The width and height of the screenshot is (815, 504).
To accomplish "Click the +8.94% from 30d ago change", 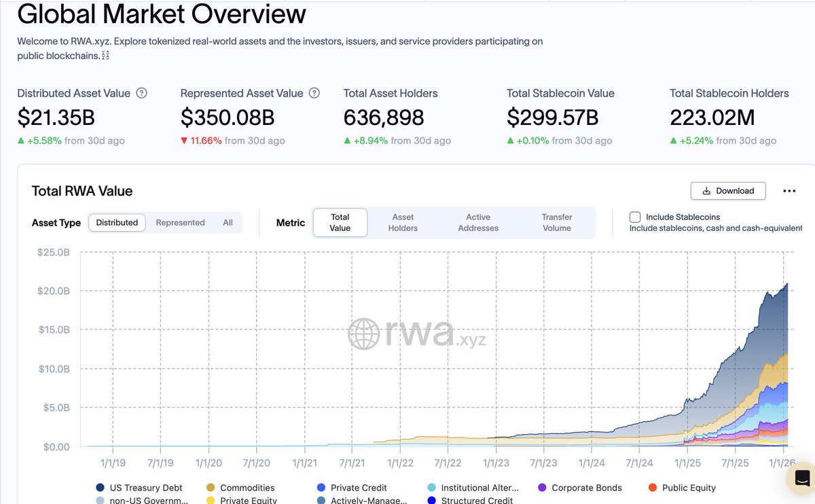I will coord(397,141).
